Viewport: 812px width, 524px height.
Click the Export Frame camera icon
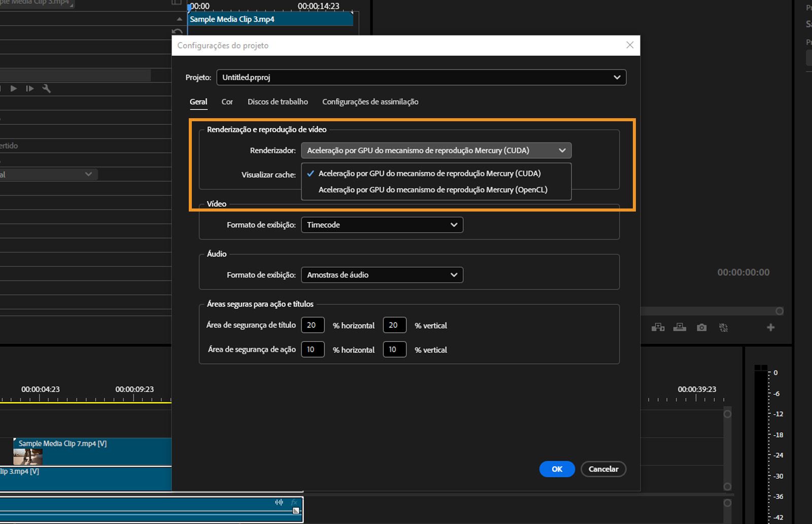click(x=701, y=327)
